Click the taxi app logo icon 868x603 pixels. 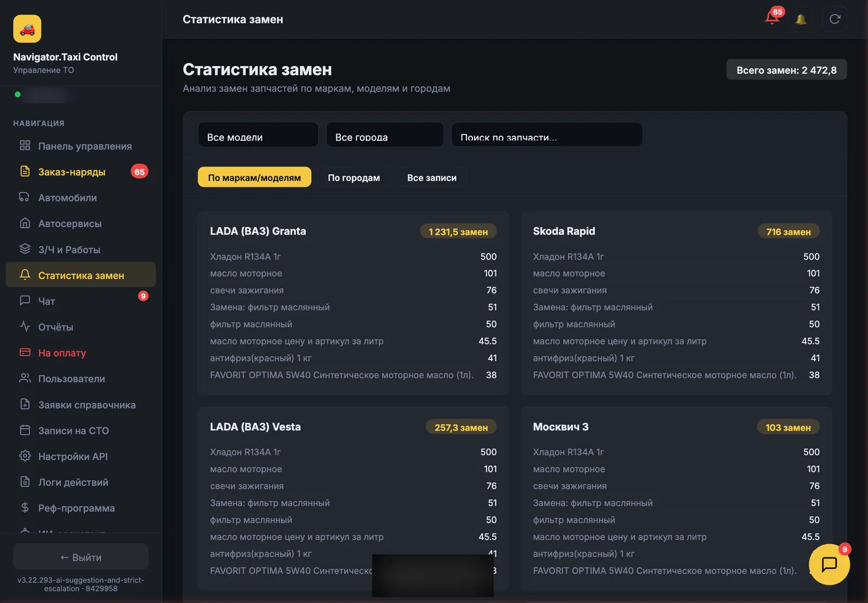click(27, 29)
